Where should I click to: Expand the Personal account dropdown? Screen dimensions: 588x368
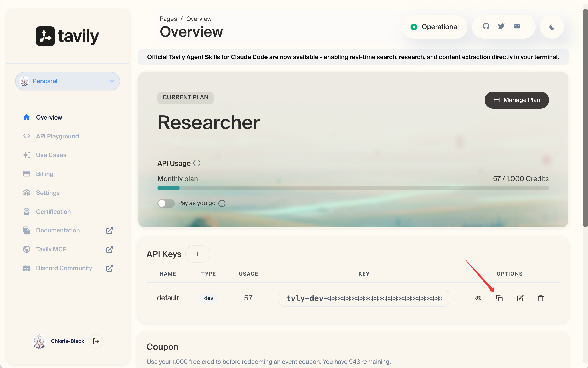click(67, 81)
